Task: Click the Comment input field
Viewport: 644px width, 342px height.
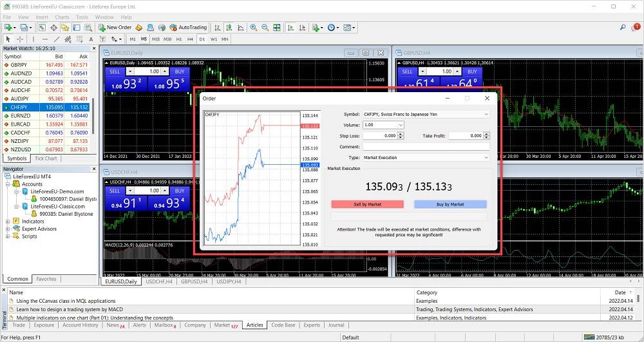Action: pyautogui.click(x=426, y=147)
